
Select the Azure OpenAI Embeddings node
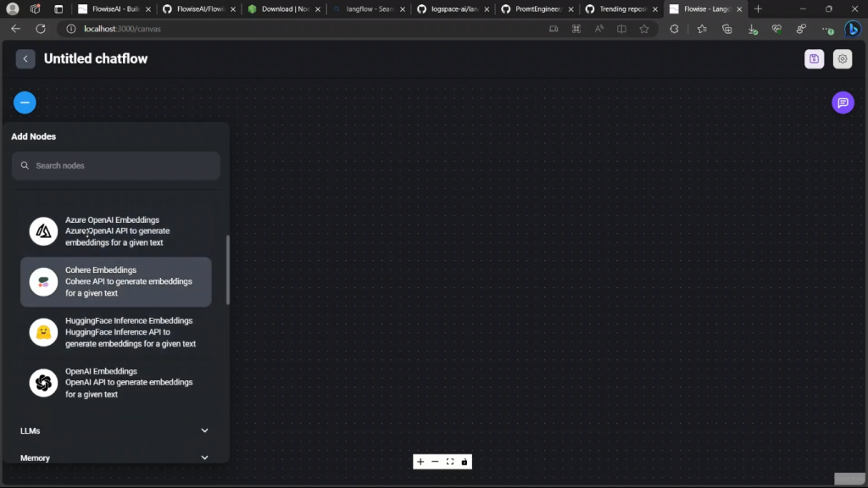115,231
